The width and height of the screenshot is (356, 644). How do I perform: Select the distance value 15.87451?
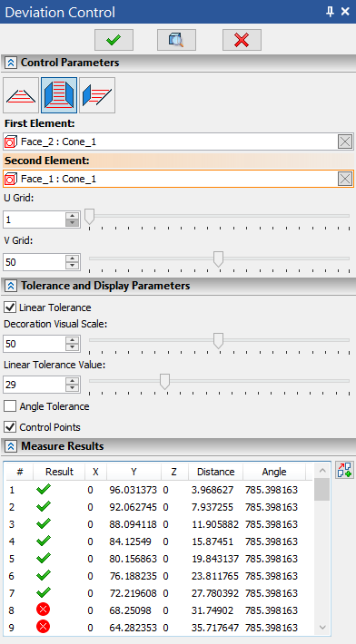(213, 542)
